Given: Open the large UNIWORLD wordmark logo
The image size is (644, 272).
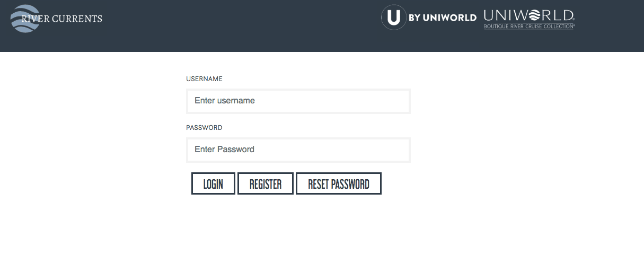Looking at the screenshot, I should tap(529, 15).
